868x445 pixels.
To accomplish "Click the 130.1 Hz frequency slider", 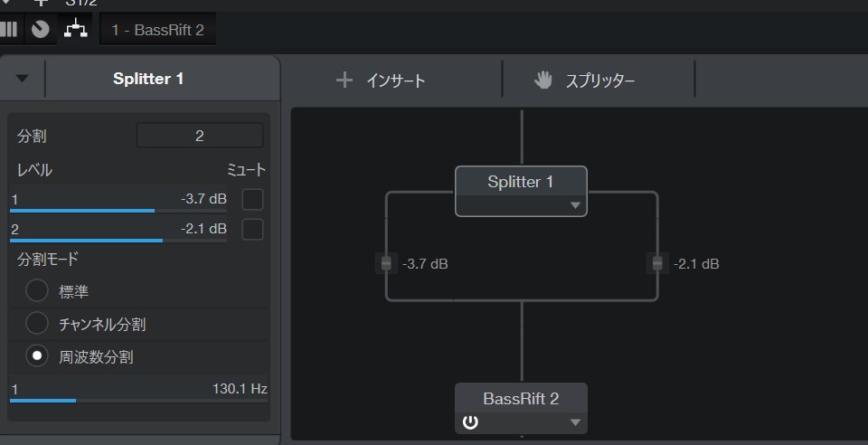I will point(139,393).
